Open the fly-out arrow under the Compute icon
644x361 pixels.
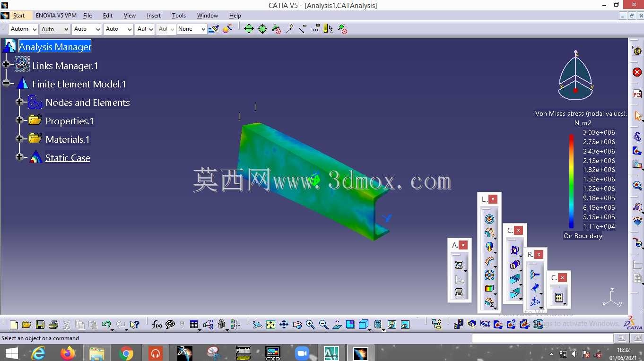[564, 303]
